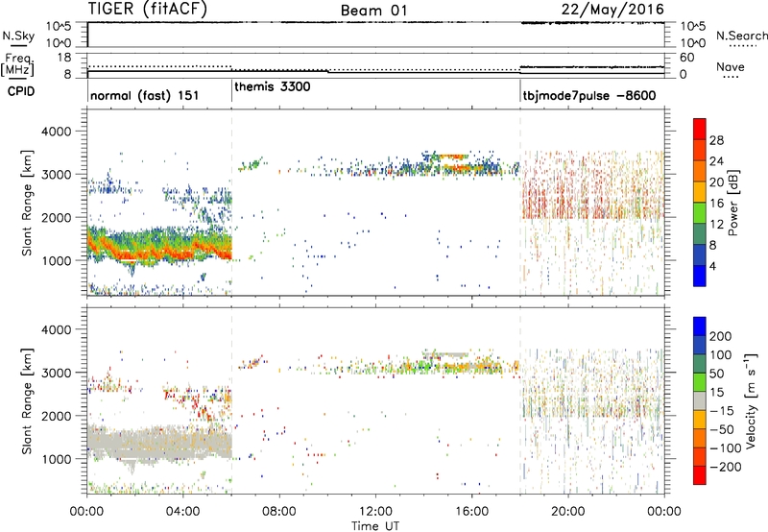Click the "Velocity [m s-1]" color bar title
This screenshot has height=532, width=768.
[751, 401]
